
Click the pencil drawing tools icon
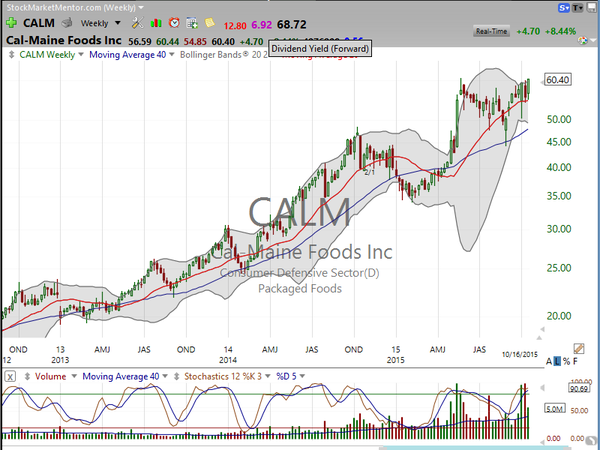(x=579, y=349)
